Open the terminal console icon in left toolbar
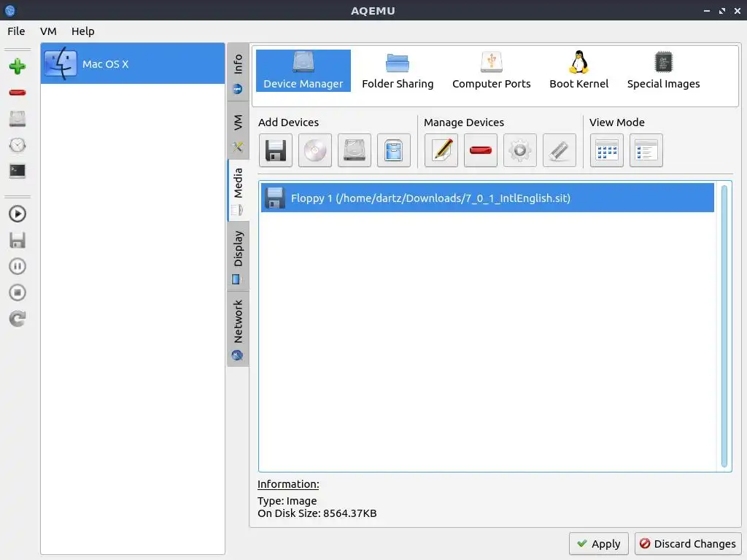Screen dimensions: 747x560 pyautogui.click(x=18, y=171)
